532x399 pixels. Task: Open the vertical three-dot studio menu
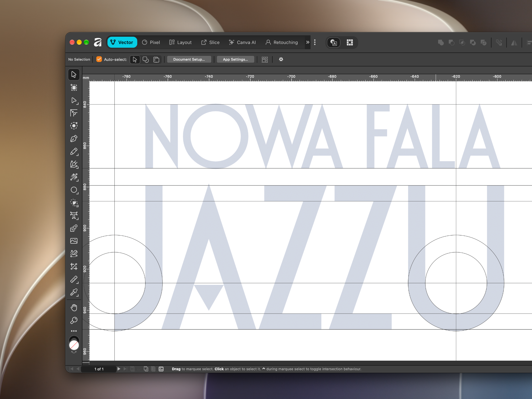[315, 42]
